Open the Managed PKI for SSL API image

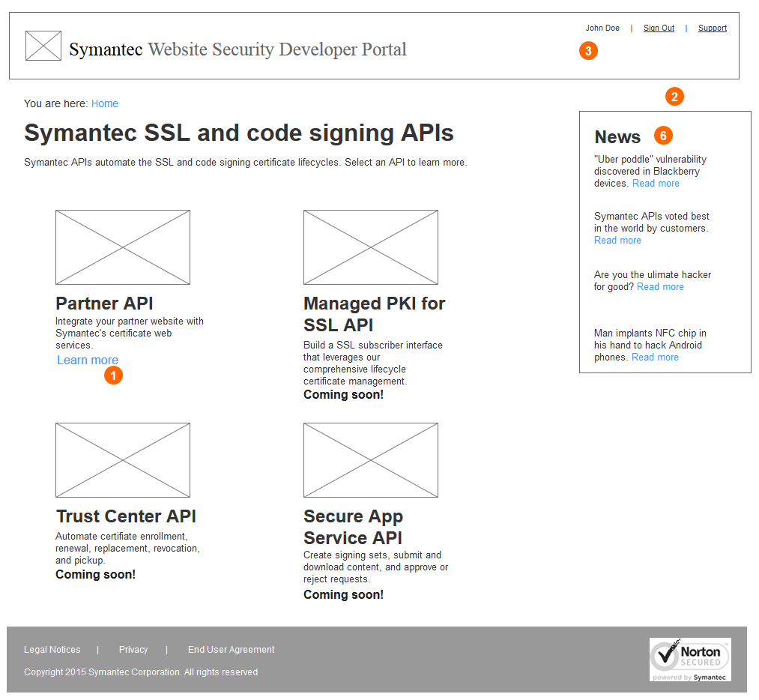coord(371,247)
